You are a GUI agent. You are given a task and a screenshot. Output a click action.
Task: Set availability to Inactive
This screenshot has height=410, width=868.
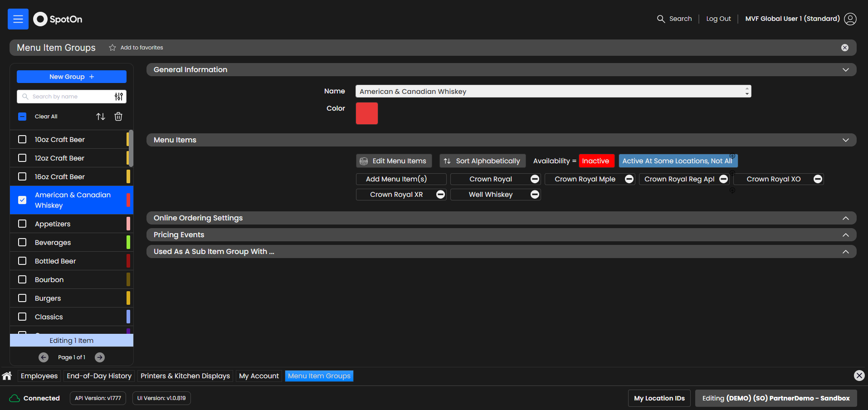(596, 161)
